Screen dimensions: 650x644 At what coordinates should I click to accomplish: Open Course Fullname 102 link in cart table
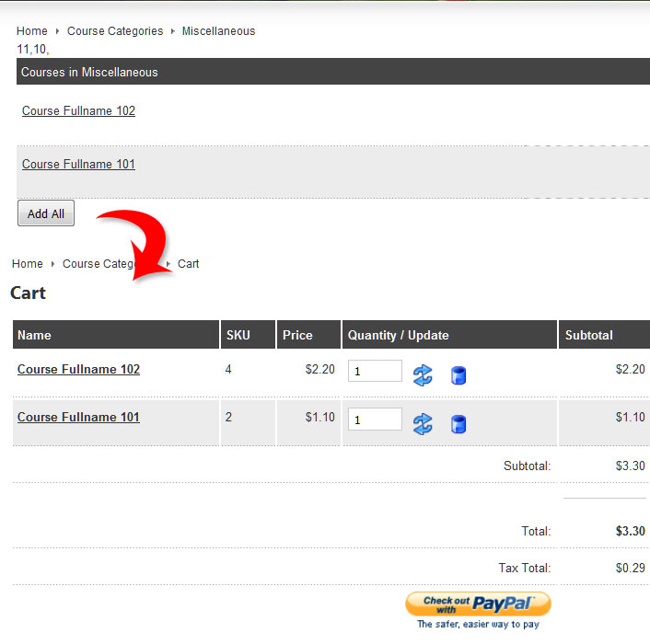click(78, 370)
